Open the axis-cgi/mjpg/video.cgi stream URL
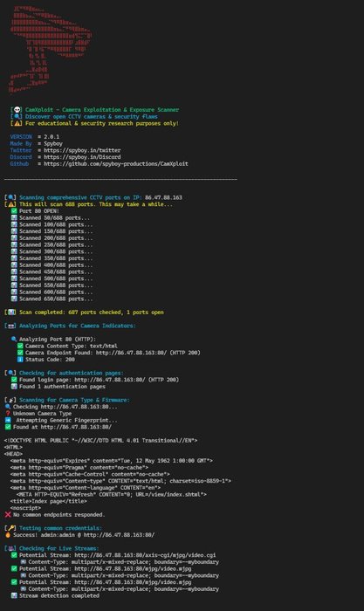 pos(145,555)
